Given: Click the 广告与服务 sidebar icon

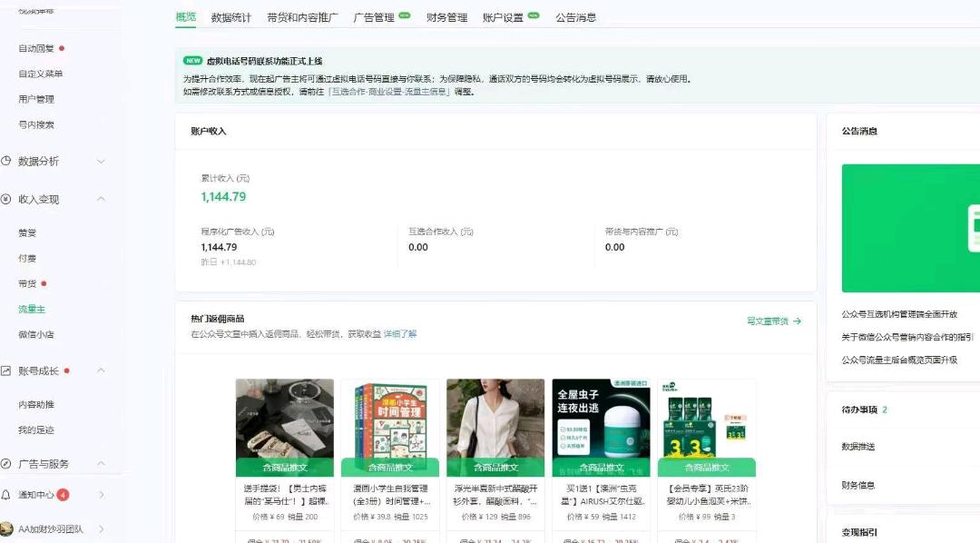Looking at the screenshot, I should tap(6, 463).
